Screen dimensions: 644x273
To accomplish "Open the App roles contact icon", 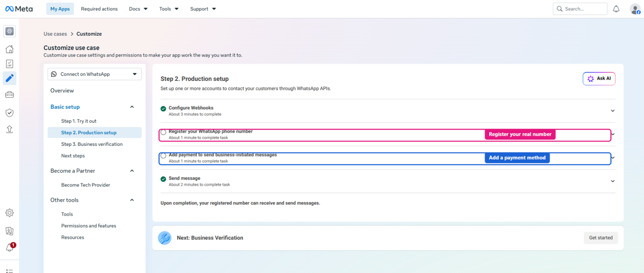I will (x=10, y=231).
